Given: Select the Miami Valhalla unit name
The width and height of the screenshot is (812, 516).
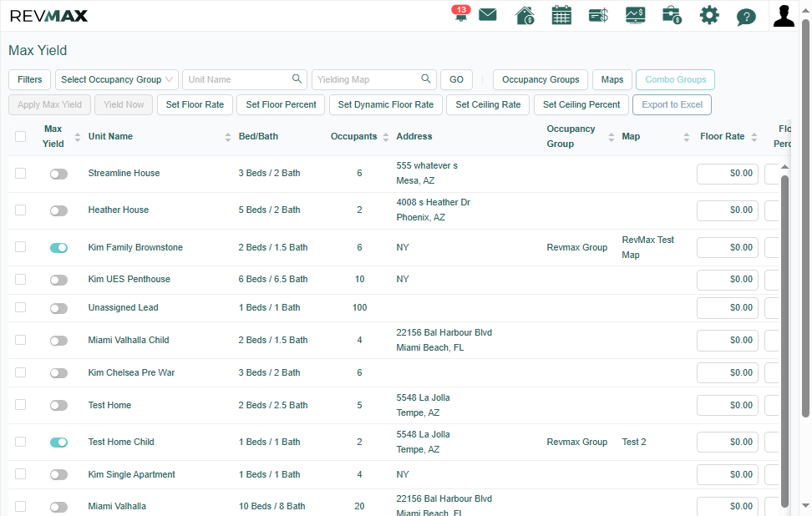Looking at the screenshot, I should pos(117,506).
